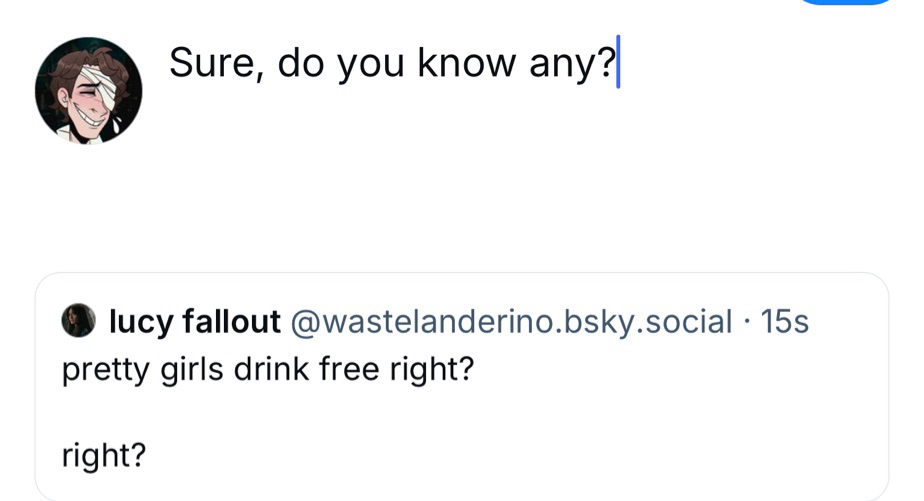
Task: Click blank space inside quoted post card
Action: (600, 430)
